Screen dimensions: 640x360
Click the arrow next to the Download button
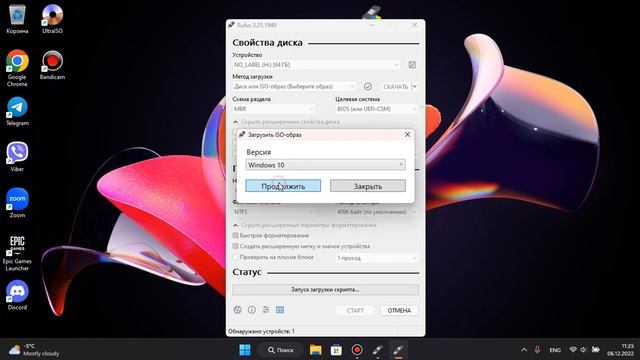(x=415, y=87)
